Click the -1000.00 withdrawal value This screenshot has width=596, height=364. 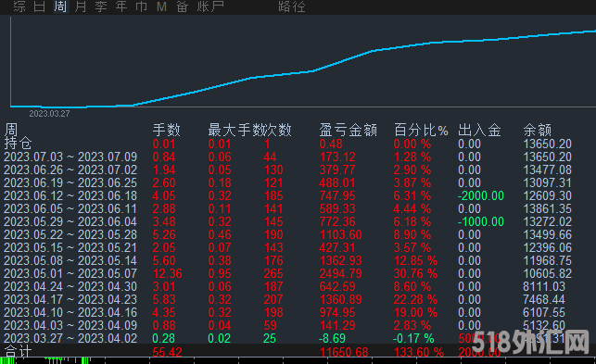coord(481,221)
